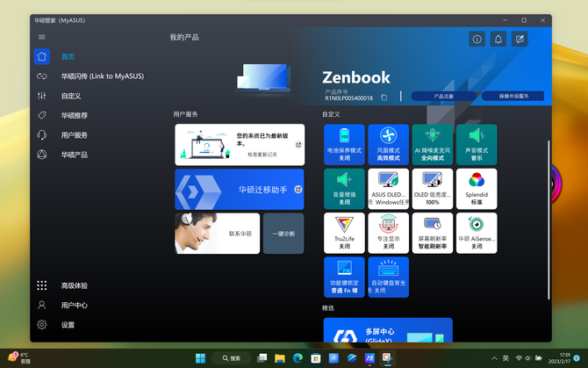
Task: Open File Explorer from the taskbar
Action: 280,358
